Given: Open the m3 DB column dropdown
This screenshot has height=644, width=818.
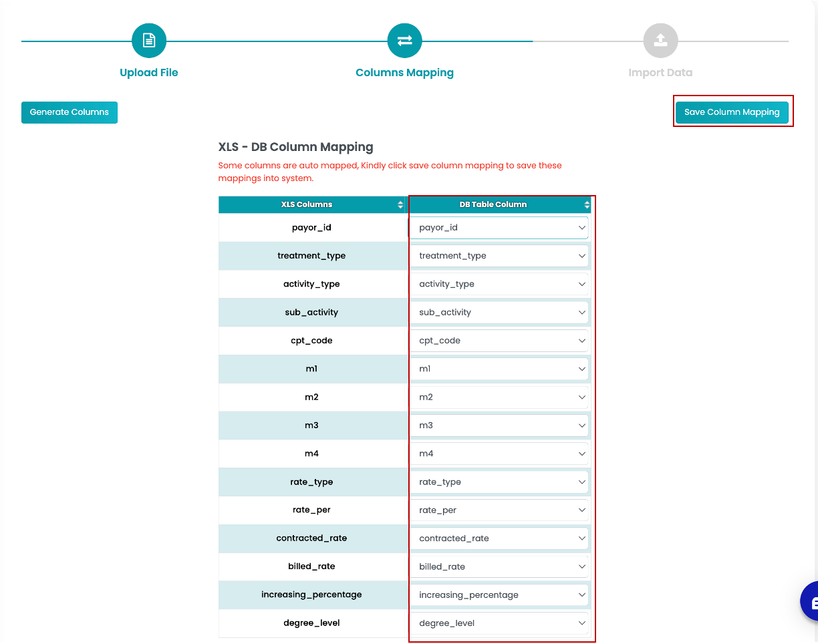Looking at the screenshot, I should [499, 426].
